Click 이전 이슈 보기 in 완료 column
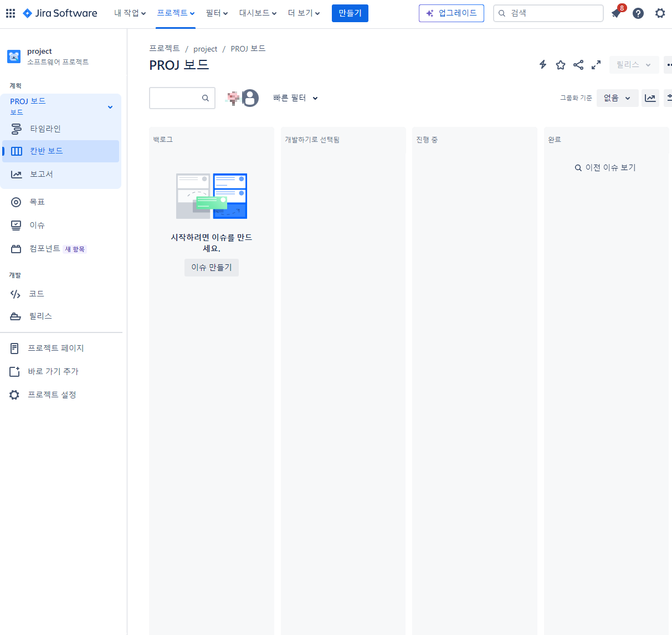 [x=606, y=167]
